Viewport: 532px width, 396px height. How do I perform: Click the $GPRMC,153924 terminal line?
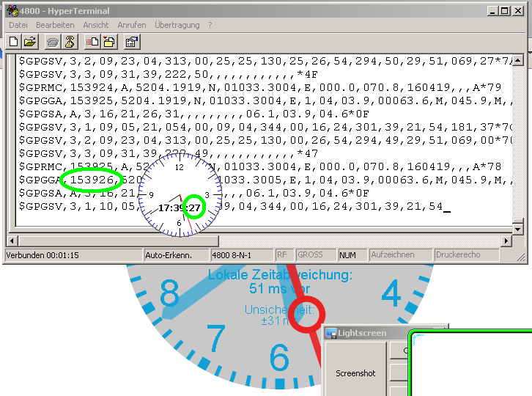pyautogui.click(x=260, y=87)
